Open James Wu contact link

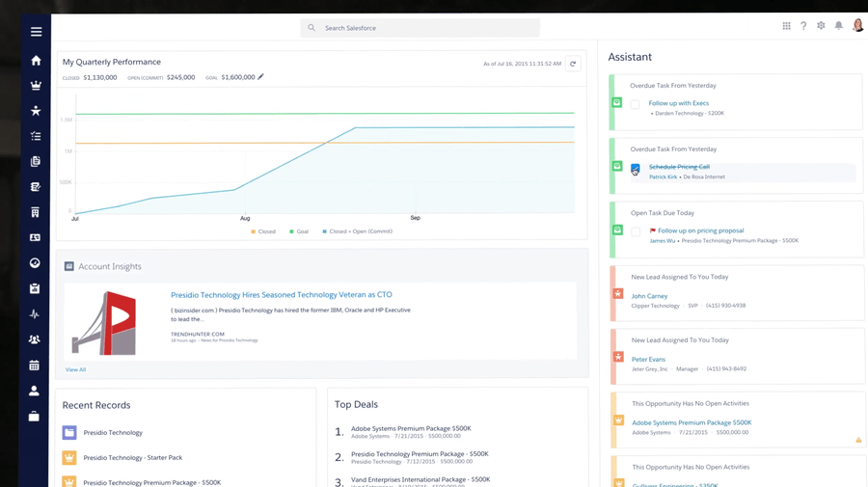click(662, 241)
